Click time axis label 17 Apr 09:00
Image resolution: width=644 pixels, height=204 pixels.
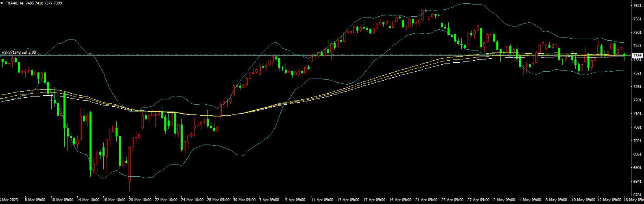[x=374, y=200]
